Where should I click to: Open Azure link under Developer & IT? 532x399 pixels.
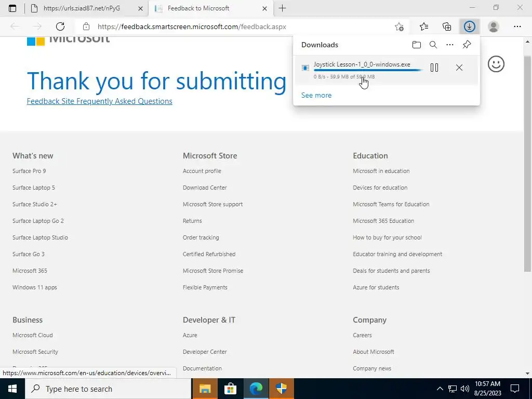pyautogui.click(x=190, y=335)
